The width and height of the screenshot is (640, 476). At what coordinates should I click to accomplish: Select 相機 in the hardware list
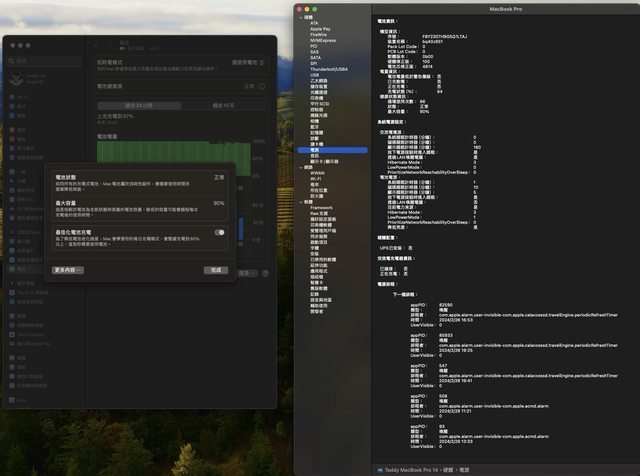tap(314, 121)
